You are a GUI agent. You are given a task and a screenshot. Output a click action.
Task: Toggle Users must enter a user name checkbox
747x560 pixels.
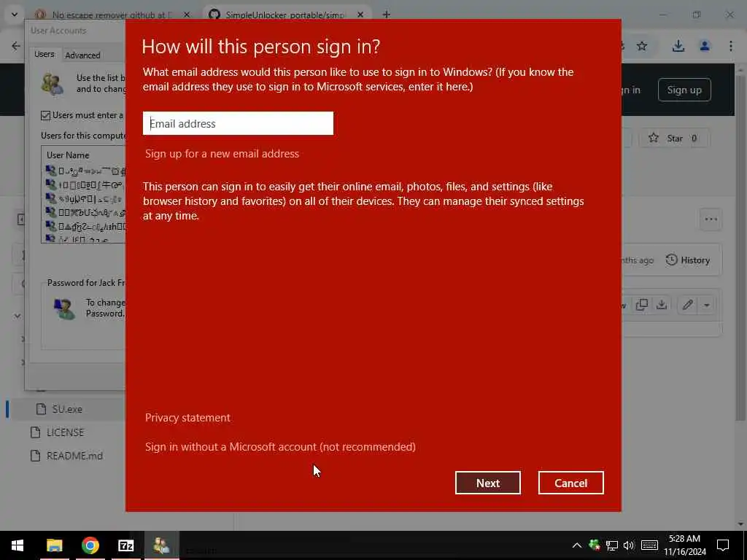(46, 115)
